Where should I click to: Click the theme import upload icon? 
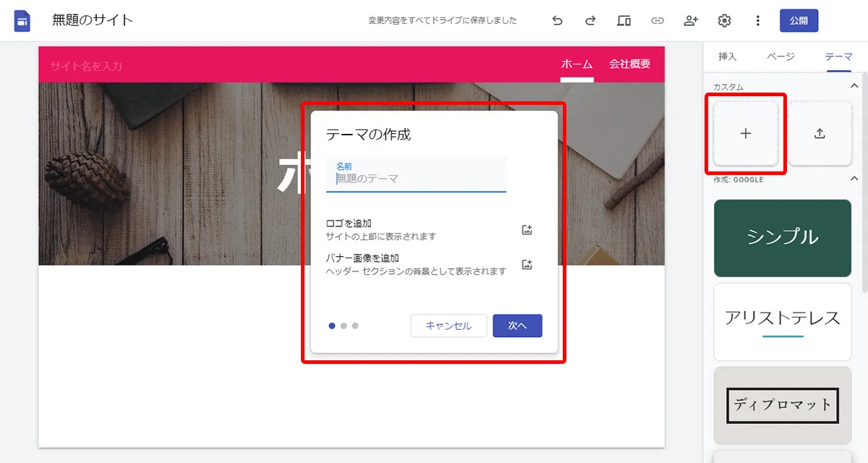(x=821, y=134)
